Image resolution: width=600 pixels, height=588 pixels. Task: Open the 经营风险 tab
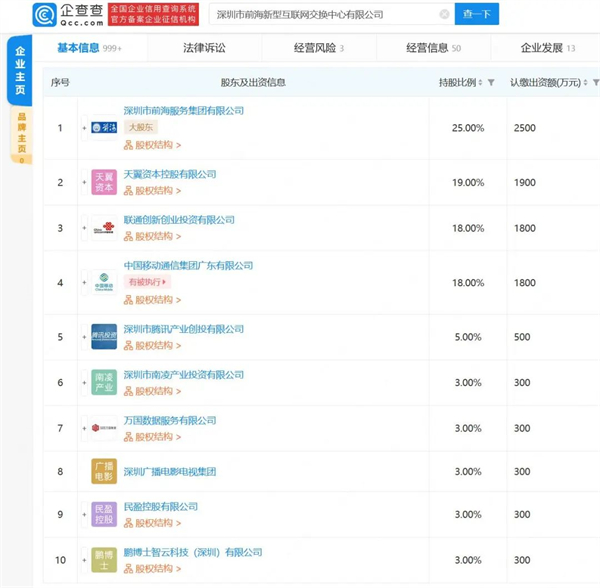click(x=319, y=48)
